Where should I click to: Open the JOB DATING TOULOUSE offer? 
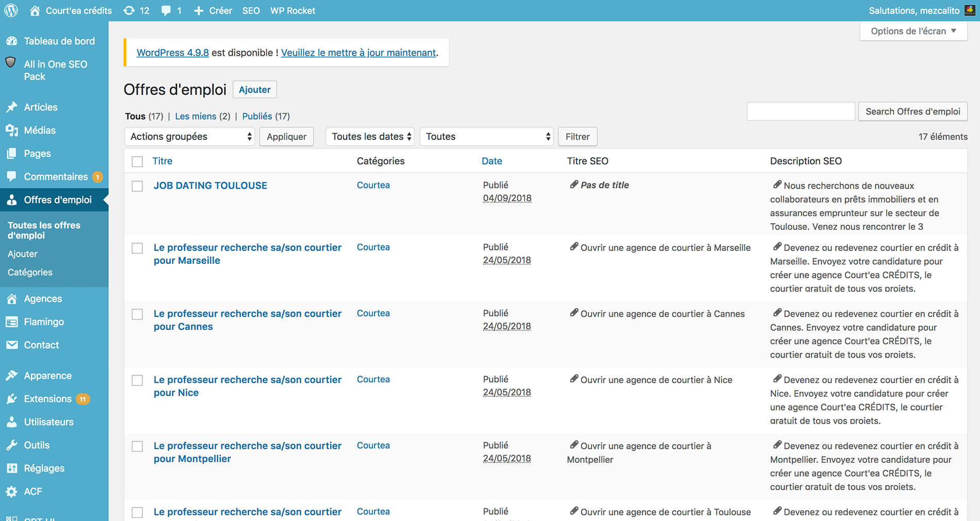210,186
